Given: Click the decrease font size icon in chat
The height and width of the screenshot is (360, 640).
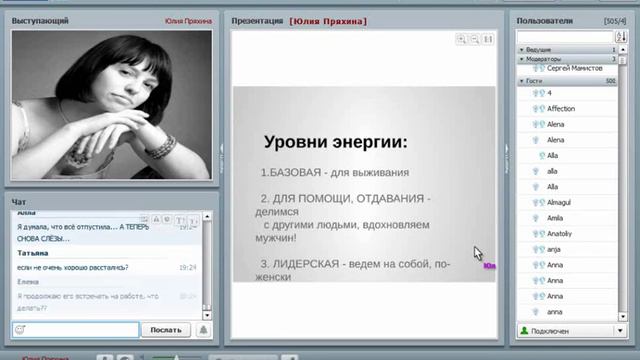Looking at the screenshot, I should point(193,221).
